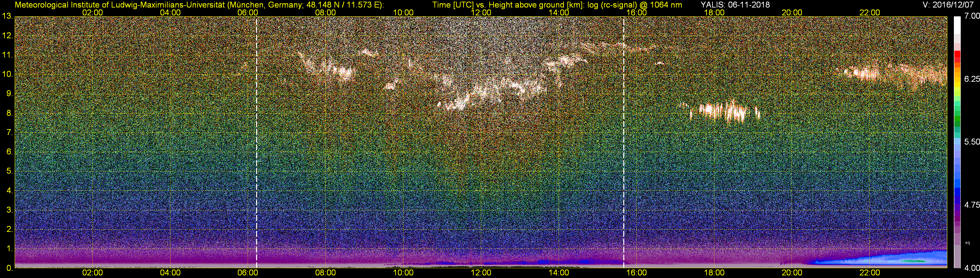Image resolution: width=980 pixels, height=278 pixels.
Task: Click 22:00 on the bottom time axis
Action: pos(870,273)
